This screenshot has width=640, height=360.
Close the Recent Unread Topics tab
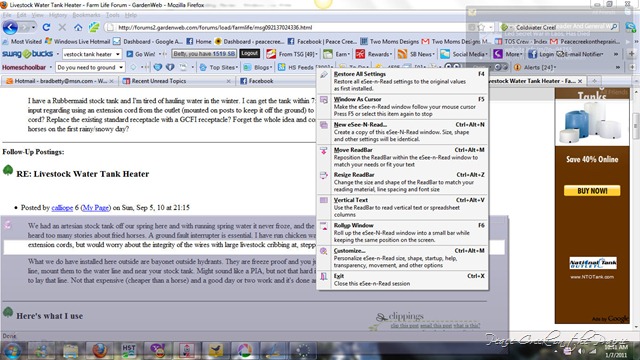(x=228, y=81)
